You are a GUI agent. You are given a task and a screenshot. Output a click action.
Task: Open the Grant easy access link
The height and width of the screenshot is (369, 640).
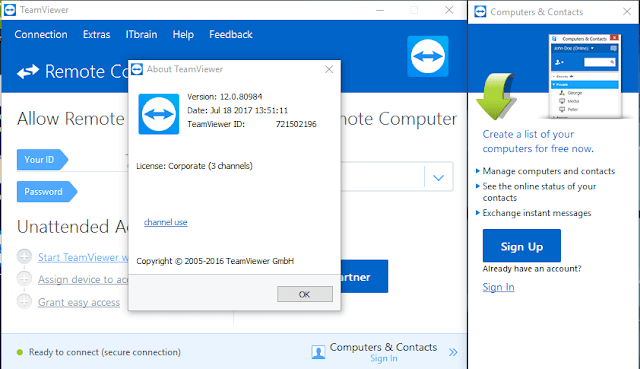(x=79, y=302)
